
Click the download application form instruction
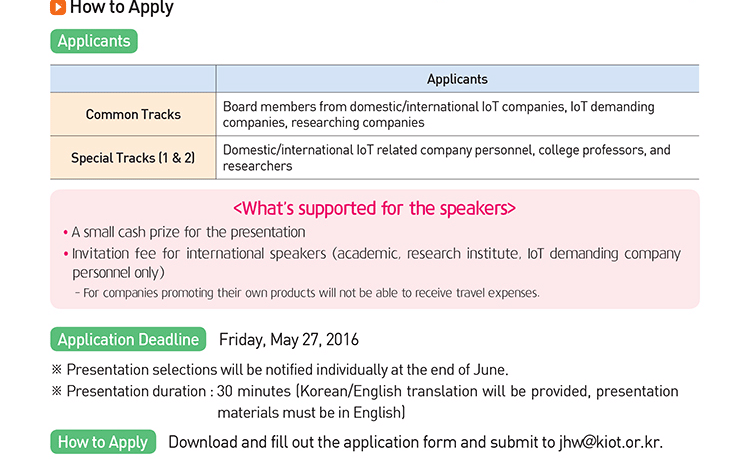[415, 442]
